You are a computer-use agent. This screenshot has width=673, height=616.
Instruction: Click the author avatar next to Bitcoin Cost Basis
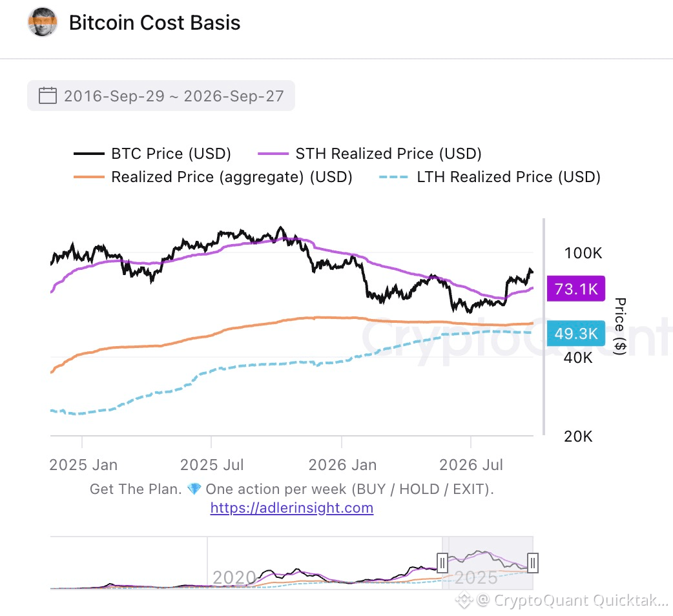(43, 22)
